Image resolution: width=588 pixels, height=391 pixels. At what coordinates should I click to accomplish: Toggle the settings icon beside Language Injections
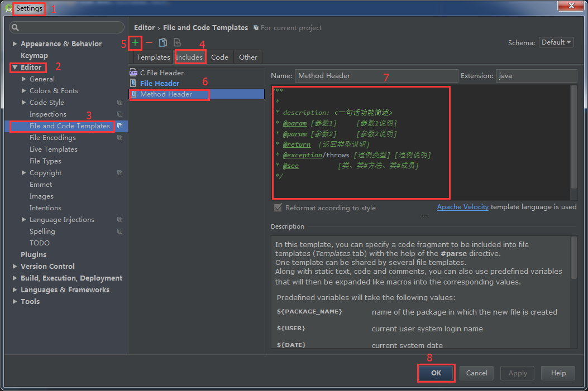(x=119, y=219)
